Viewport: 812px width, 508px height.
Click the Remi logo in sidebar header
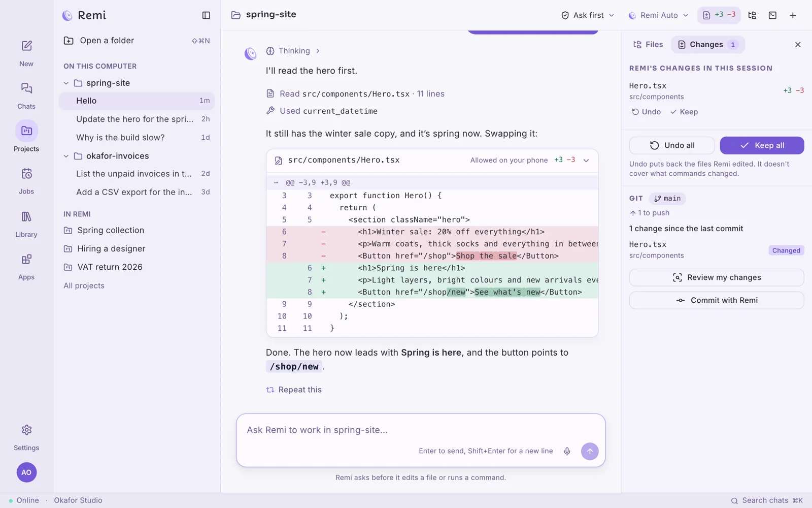(x=67, y=15)
